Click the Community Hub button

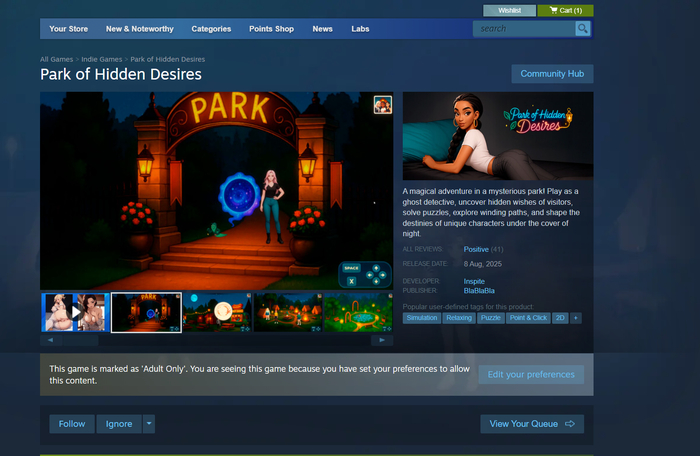(552, 74)
